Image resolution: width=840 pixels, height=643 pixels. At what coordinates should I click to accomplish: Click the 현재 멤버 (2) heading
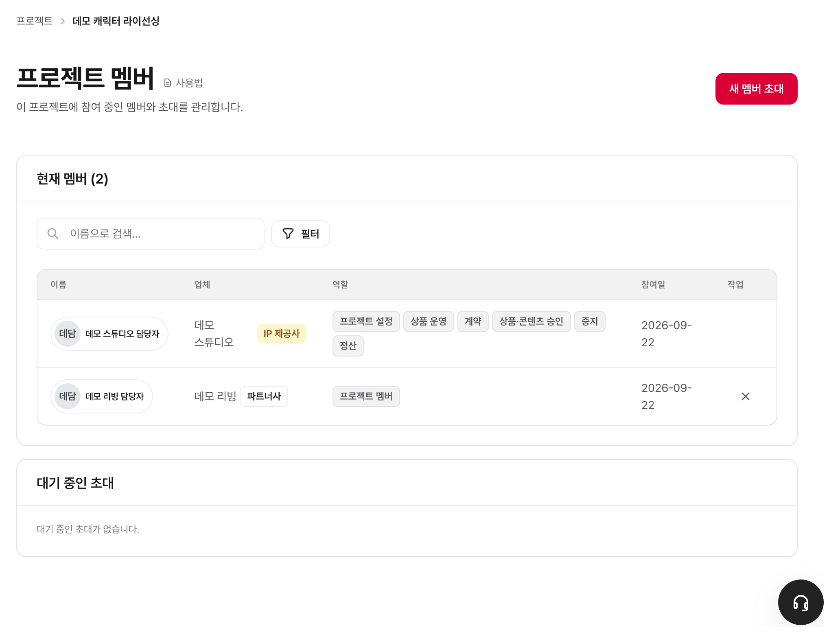tap(72, 179)
